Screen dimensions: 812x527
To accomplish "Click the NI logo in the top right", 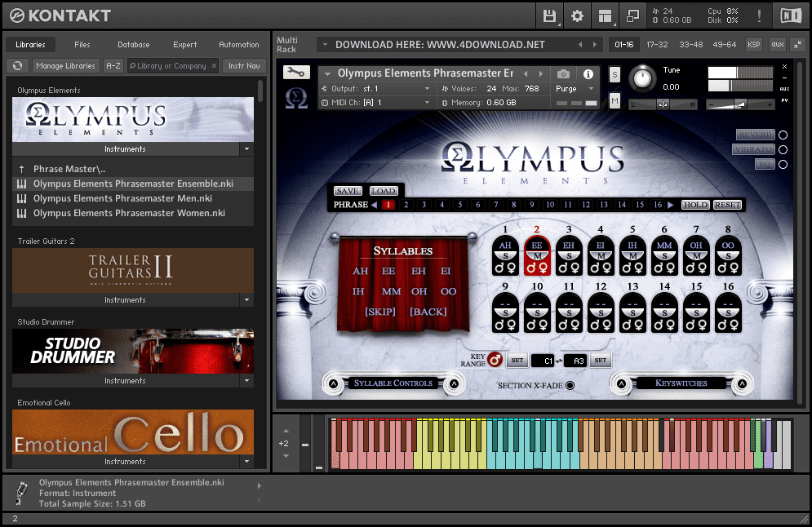I will [790, 16].
